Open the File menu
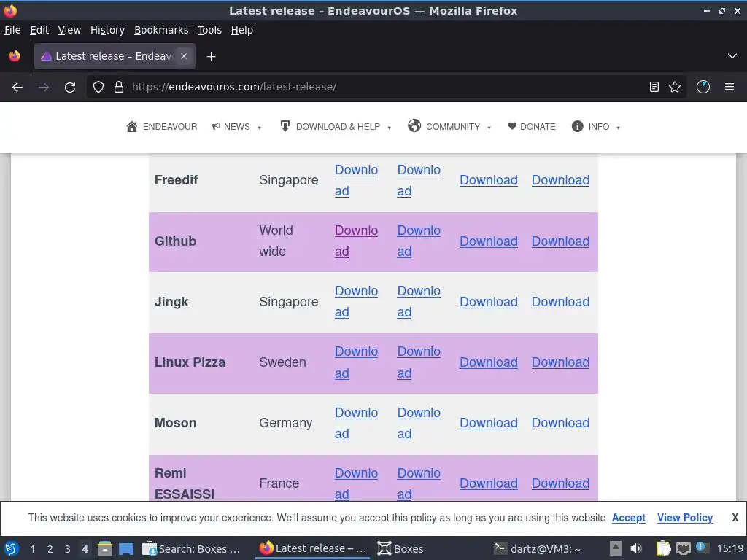 (x=12, y=30)
